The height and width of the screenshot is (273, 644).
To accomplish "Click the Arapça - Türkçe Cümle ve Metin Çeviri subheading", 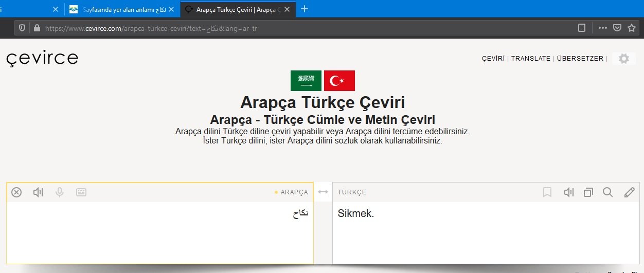I will point(323,119).
